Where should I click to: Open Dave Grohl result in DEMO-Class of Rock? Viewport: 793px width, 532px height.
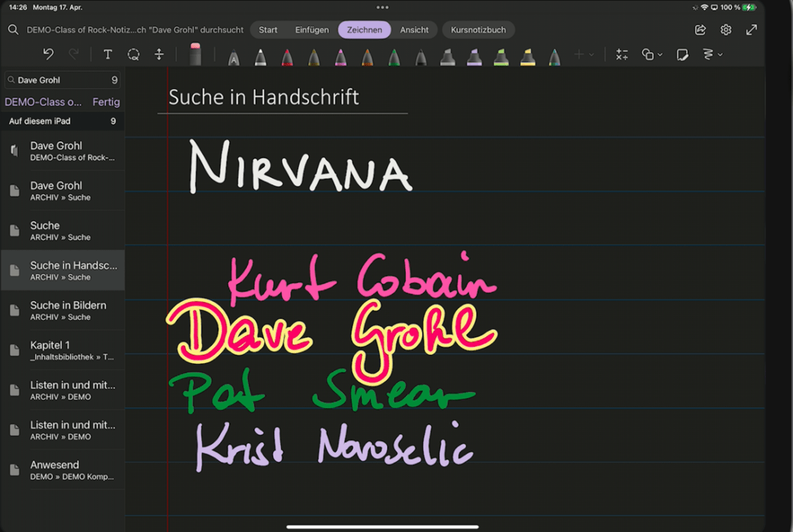tap(63, 151)
